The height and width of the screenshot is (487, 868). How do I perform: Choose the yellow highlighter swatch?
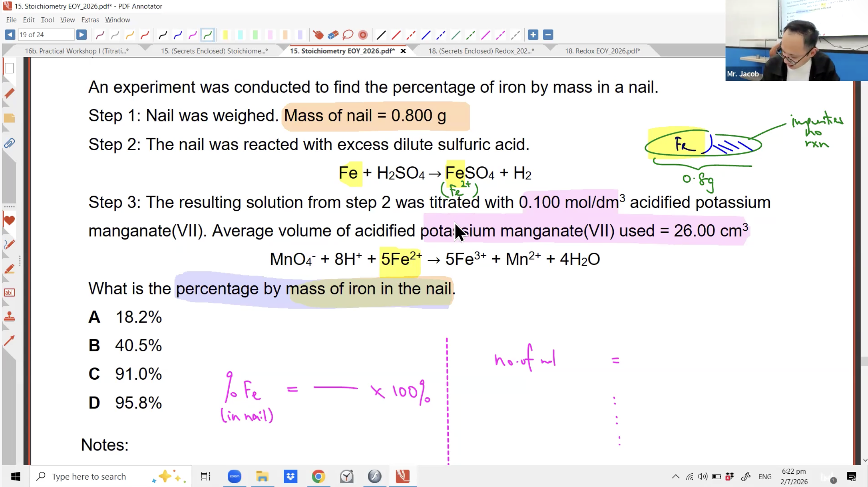[225, 35]
